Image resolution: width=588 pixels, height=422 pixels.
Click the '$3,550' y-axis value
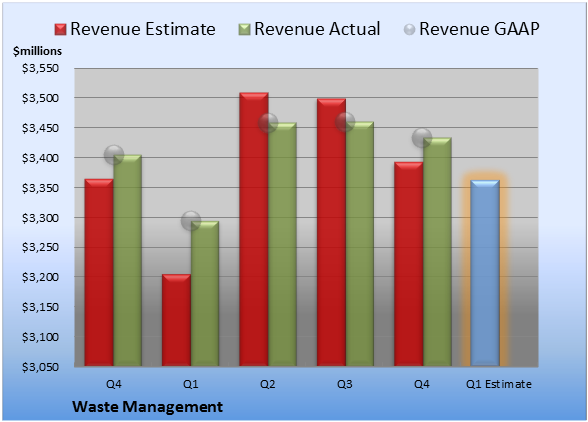pos(40,68)
